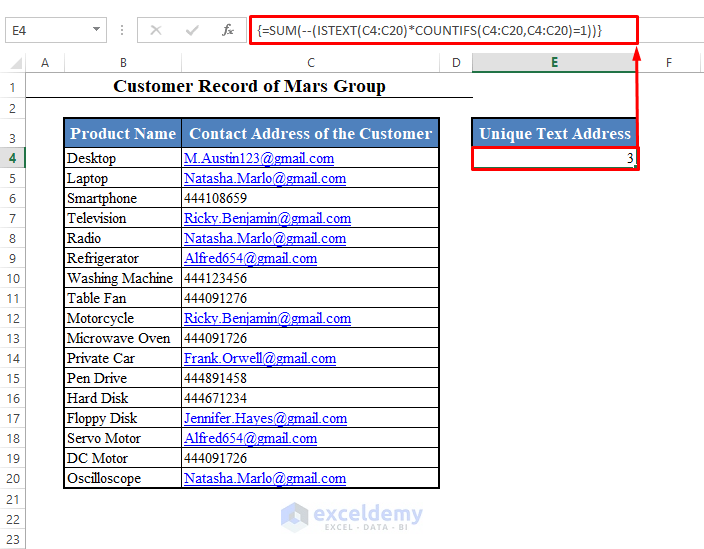This screenshot has height=549, width=704.
Task: Open M.Austin123@gmail.com email link
Action: [x=259, y=158]
